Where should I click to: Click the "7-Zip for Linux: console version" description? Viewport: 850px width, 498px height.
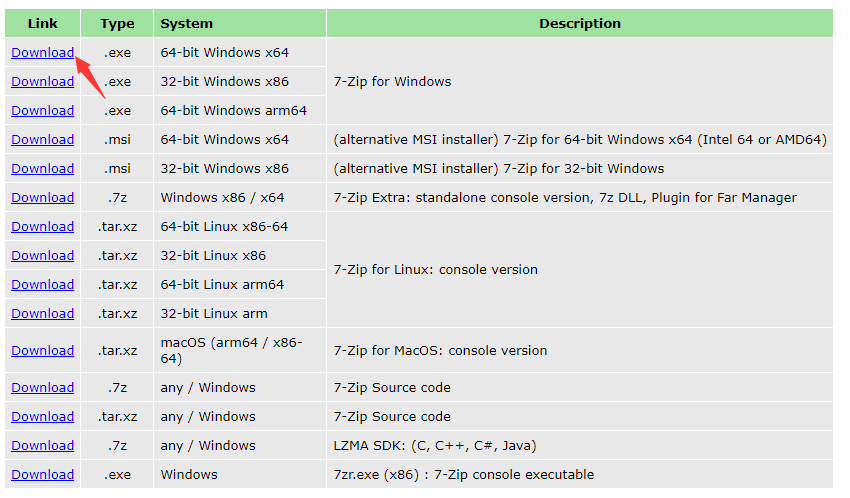click(436, 270)
